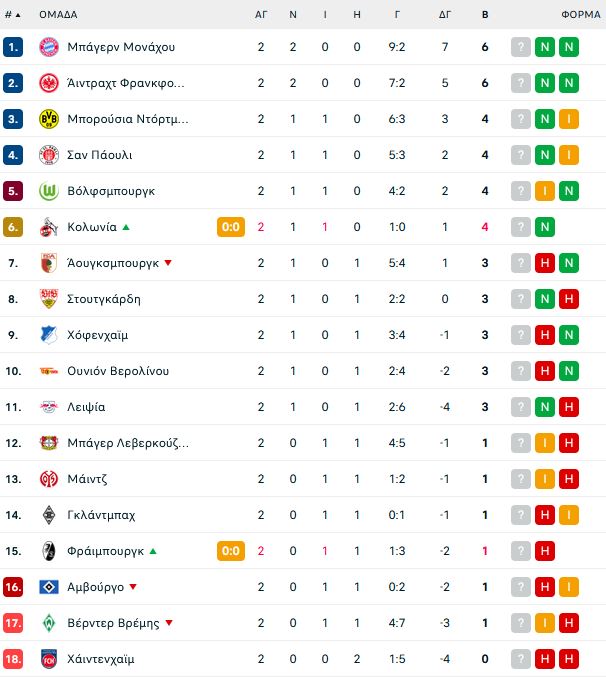Sort standings by the Β points header
606x677 pixels.
coord(485,15)
